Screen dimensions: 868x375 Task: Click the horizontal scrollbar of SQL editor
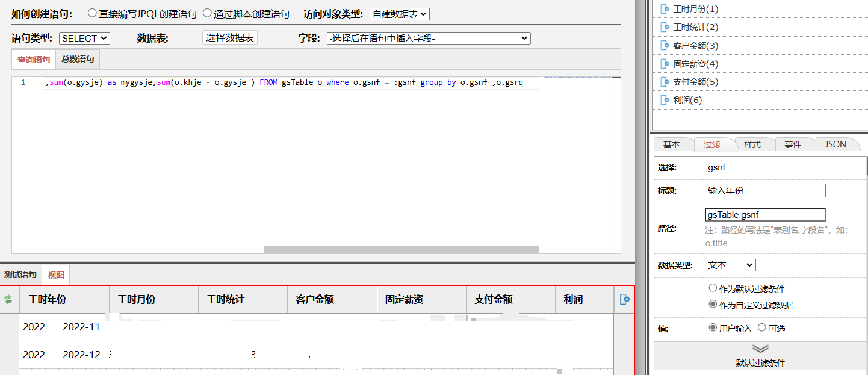pos(401,249)
